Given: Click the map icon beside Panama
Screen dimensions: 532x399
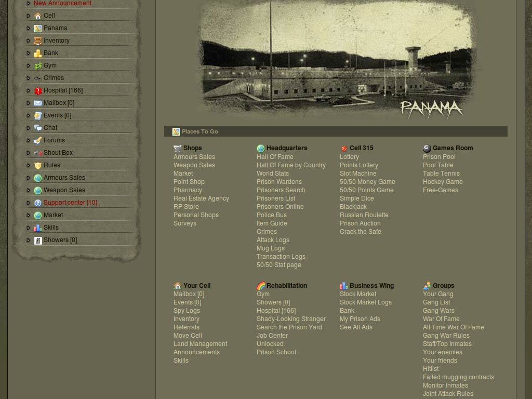Looking at the screenshot, I should tap(37, 28).
